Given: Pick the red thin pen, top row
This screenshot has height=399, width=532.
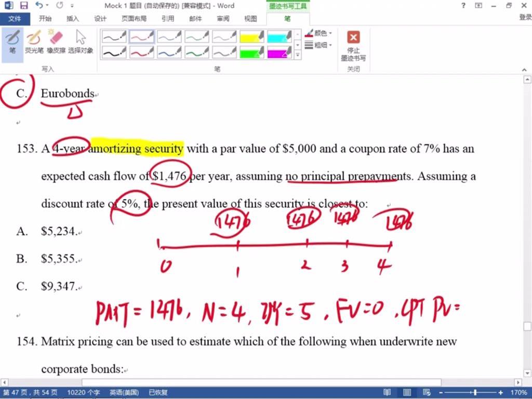Looking at the screenshot, I should [x=141, y=36].
